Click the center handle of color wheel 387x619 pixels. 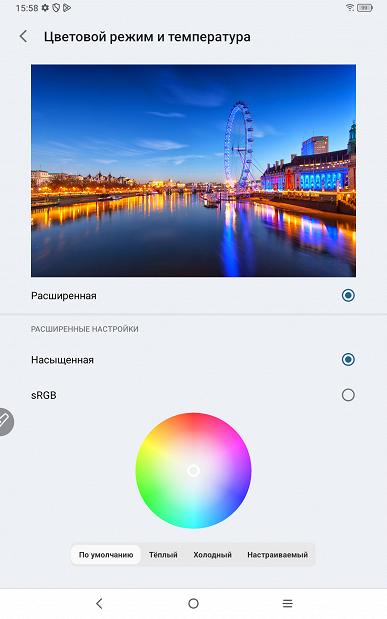tap(194, 471)
